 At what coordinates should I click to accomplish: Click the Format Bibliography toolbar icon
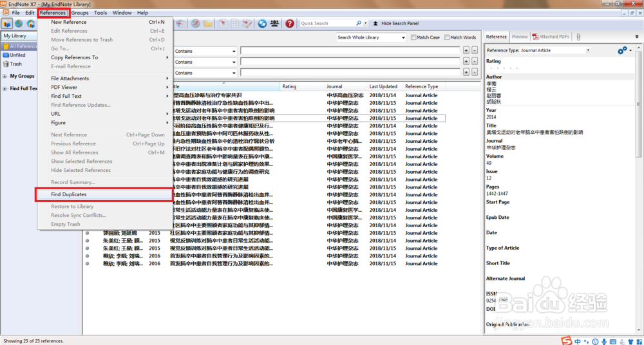click(x=235, y=23)
